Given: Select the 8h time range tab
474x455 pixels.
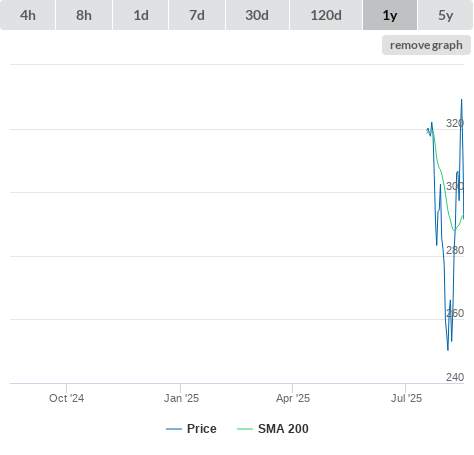Looking at the screenshot, I should pos(84,15).
